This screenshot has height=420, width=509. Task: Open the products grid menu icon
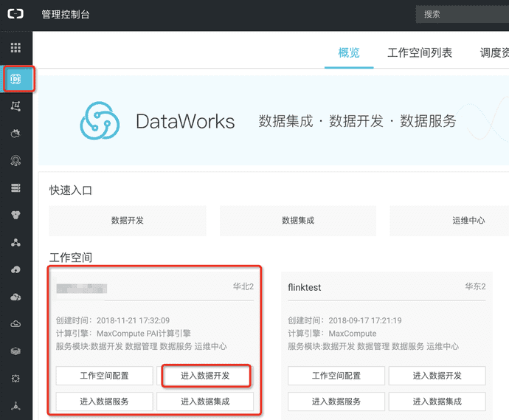coord(15,47)
